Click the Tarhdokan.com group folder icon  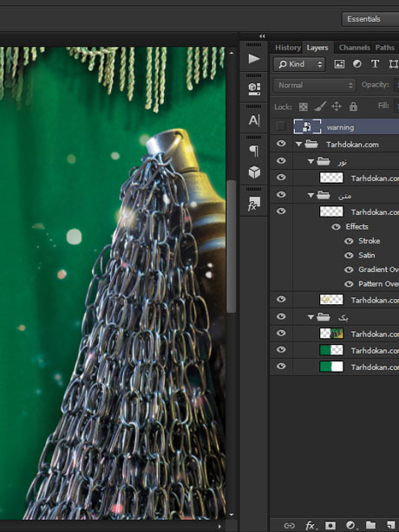[x=311, y=144]
